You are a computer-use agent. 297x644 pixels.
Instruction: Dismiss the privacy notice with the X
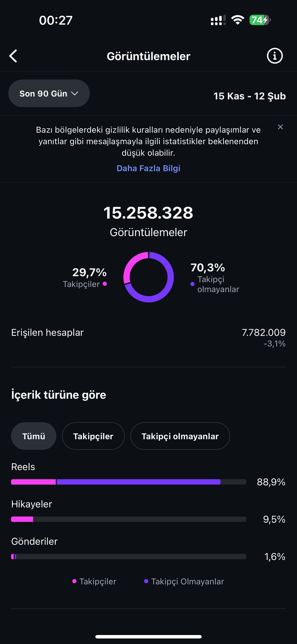(x=280, y=127)
